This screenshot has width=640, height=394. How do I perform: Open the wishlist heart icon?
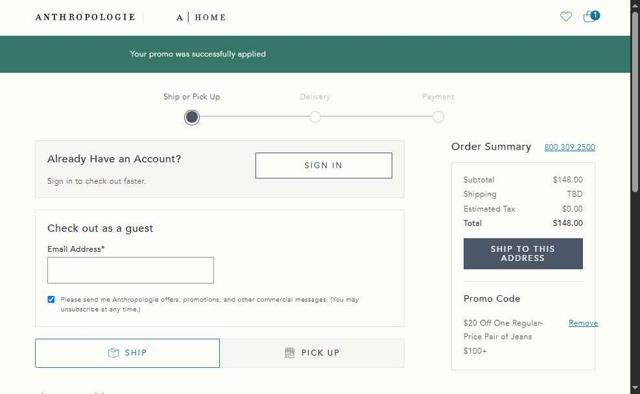coord(566,17)
